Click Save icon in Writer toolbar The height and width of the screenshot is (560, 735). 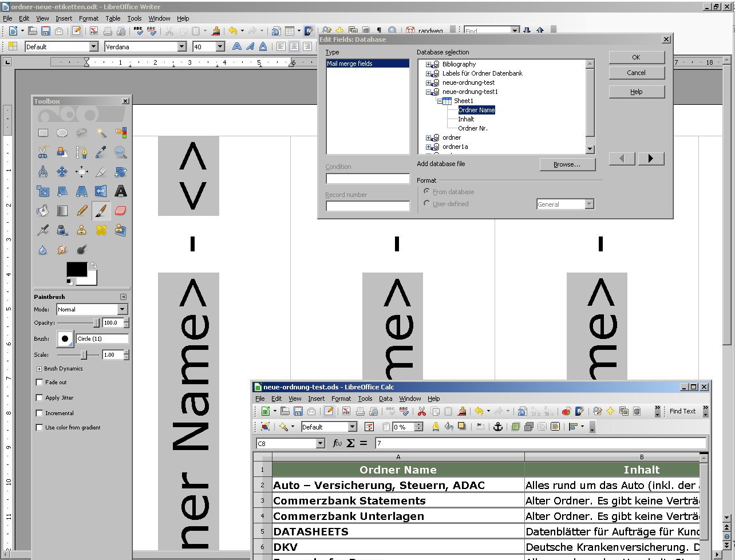(46, 31)
